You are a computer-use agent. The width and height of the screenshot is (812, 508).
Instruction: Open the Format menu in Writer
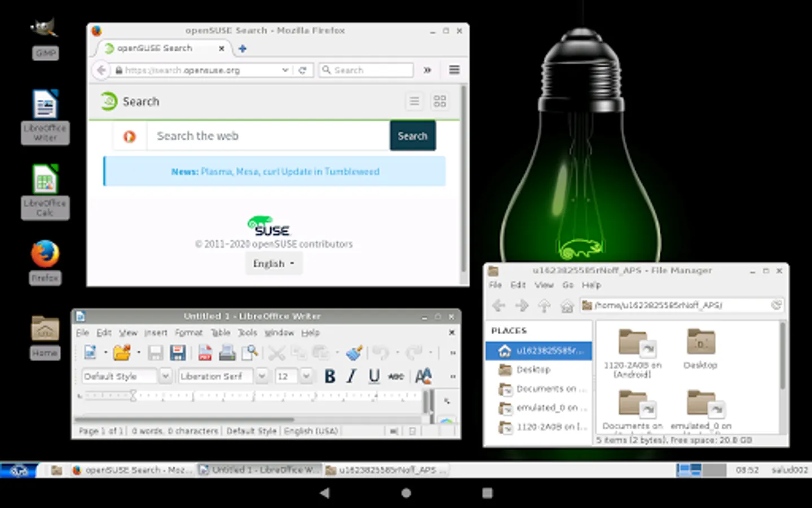[188, 333]
